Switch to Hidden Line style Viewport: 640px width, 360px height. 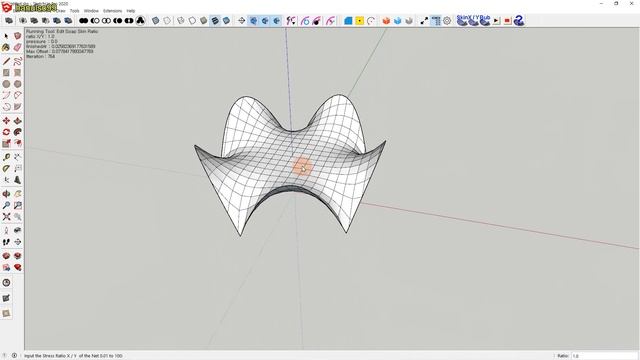click(192, 20)
